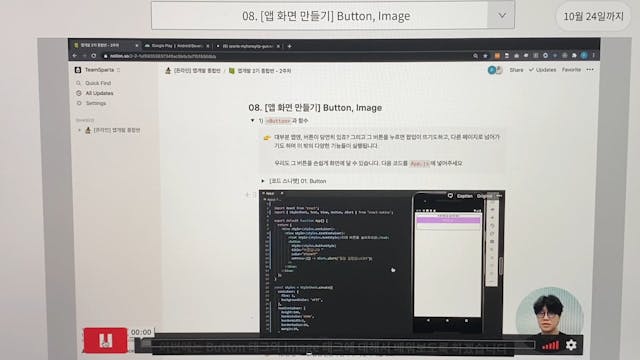Open a new browser tab with plus
This screenshot has height=360, width=640.
pos(289,47)
